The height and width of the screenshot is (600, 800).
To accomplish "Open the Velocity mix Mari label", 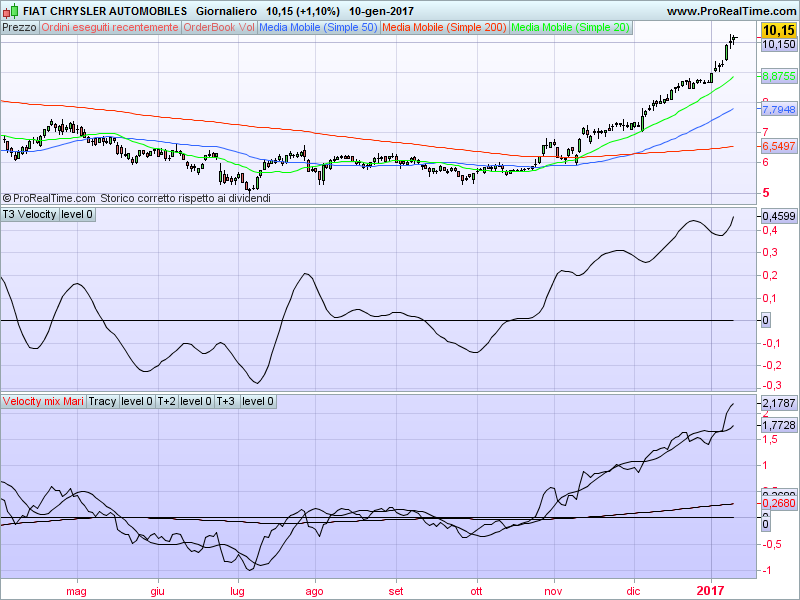I will tap(43, 402).
